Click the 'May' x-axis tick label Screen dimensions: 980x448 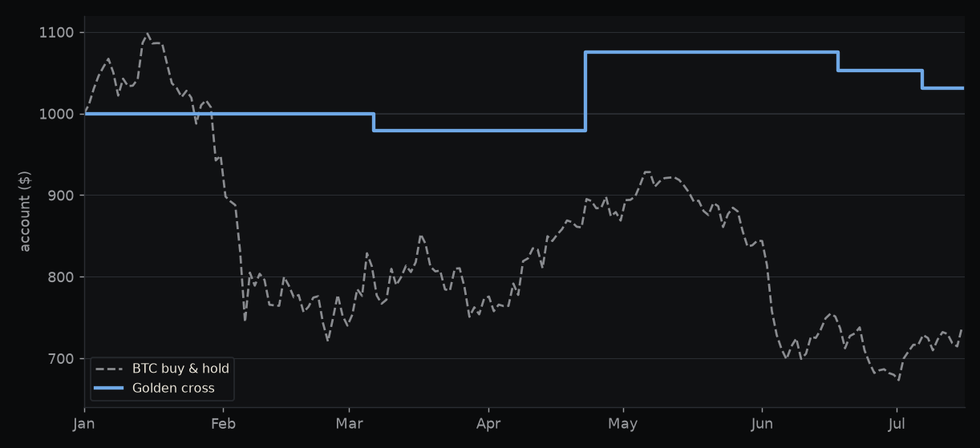(x=623, y=423)
